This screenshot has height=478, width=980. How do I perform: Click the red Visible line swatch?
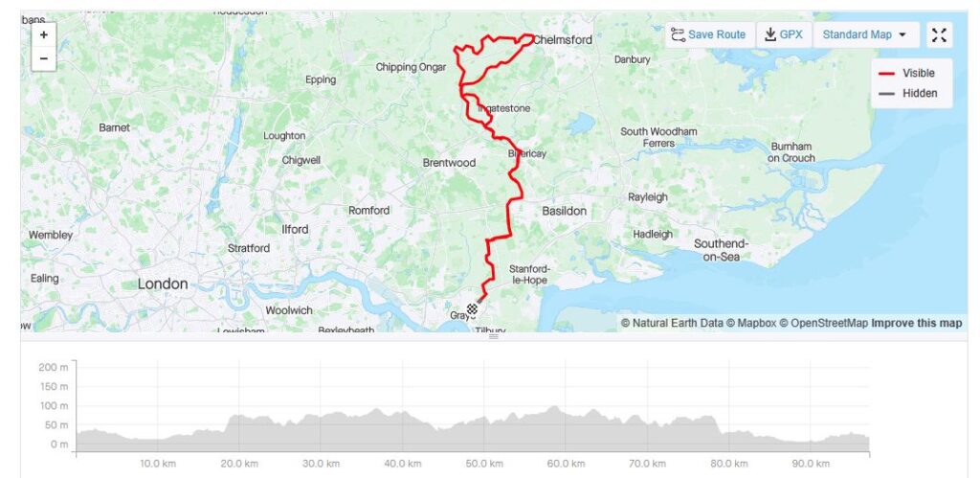(886, 73)
